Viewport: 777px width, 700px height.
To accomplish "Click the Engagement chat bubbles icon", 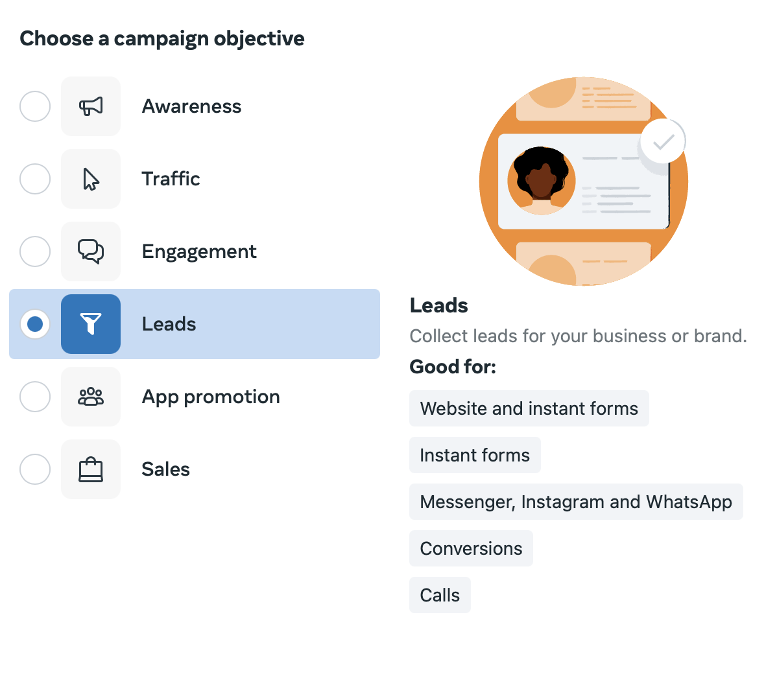I will [91, 251].
